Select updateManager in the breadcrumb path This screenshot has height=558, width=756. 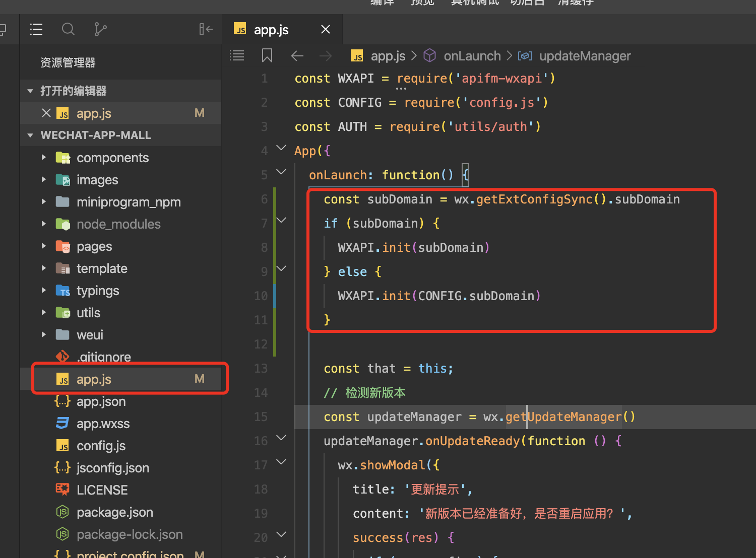click(585, 56)
